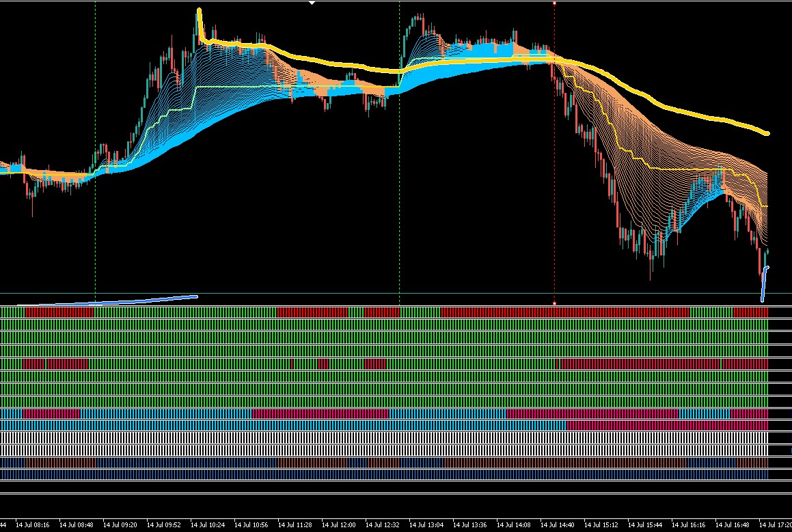Select the top handle of red vertical line
Viewport: 792px width, 532px height.
click(555, 3)
